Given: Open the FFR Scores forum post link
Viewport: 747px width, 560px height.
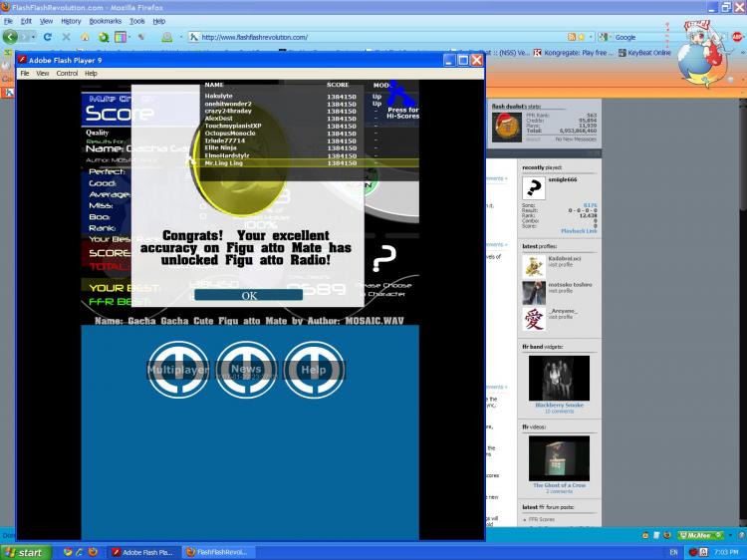Looking at the screenshot, I should click(x=541, y=519).
